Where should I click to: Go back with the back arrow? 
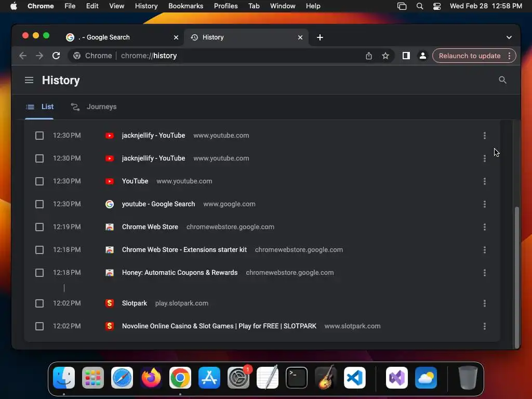point(23,56)
